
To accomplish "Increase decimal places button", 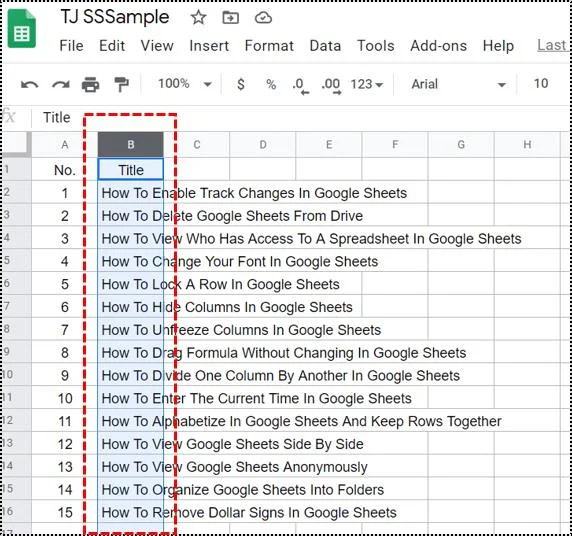I will point(331,86).
